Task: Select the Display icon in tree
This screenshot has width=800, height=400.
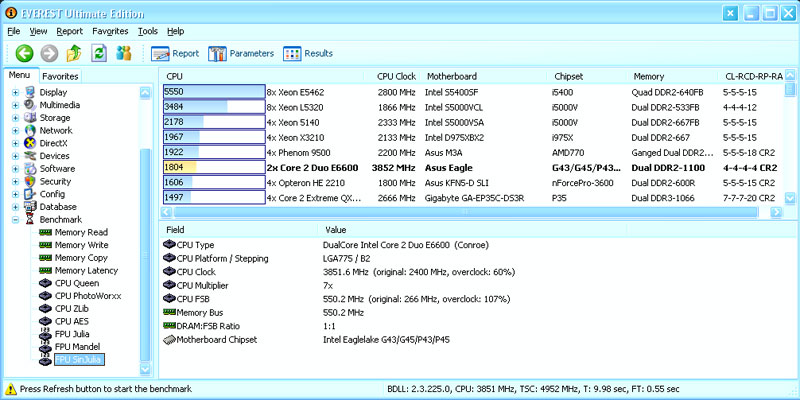Action: 30,92
